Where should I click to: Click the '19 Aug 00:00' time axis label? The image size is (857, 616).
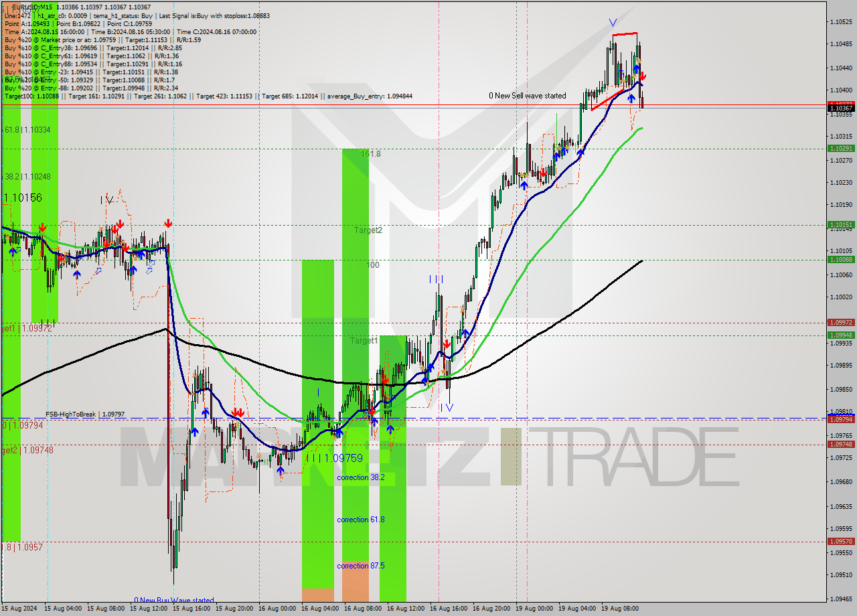(x=534, y=609)
